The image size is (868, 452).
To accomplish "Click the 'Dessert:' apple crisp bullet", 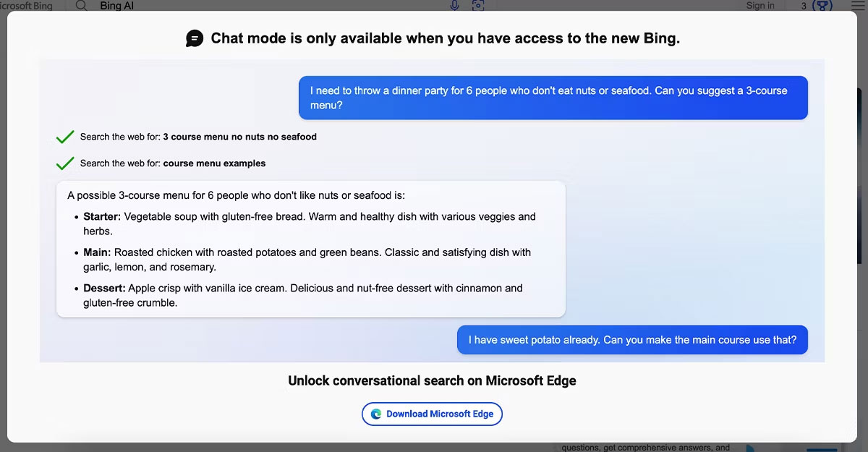I will [x=302, y=295].
